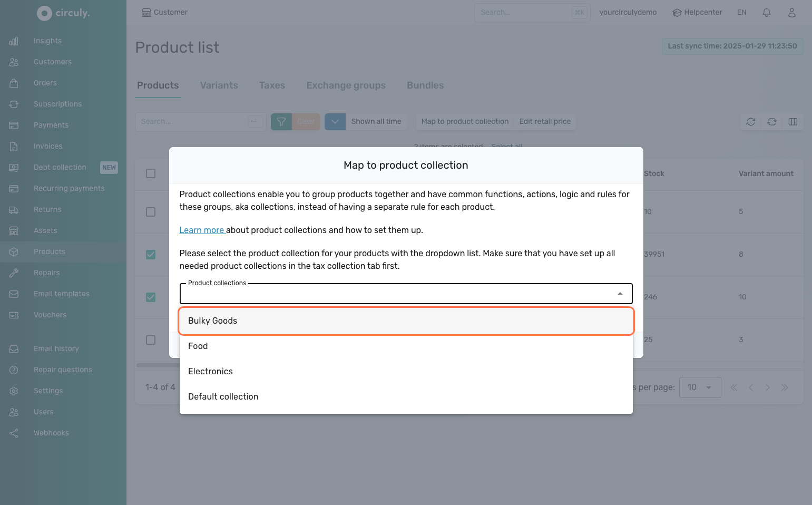Open Repairs wrench icon
The image size is (812, 505).
[x=14, y=273]
